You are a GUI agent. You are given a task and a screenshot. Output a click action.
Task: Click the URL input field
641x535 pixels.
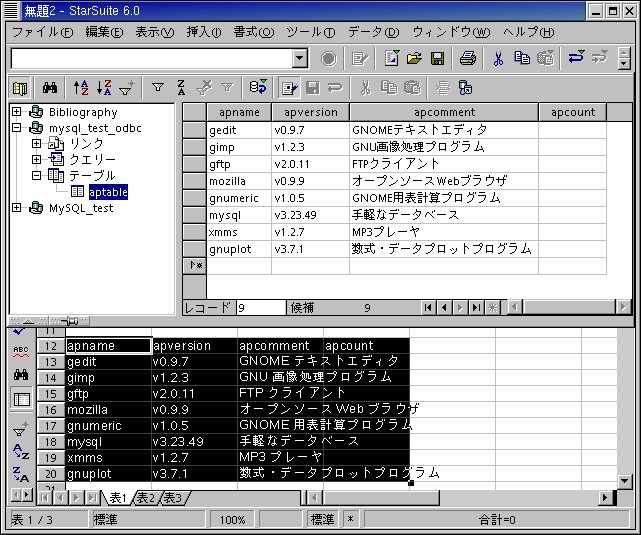(152, 58)
